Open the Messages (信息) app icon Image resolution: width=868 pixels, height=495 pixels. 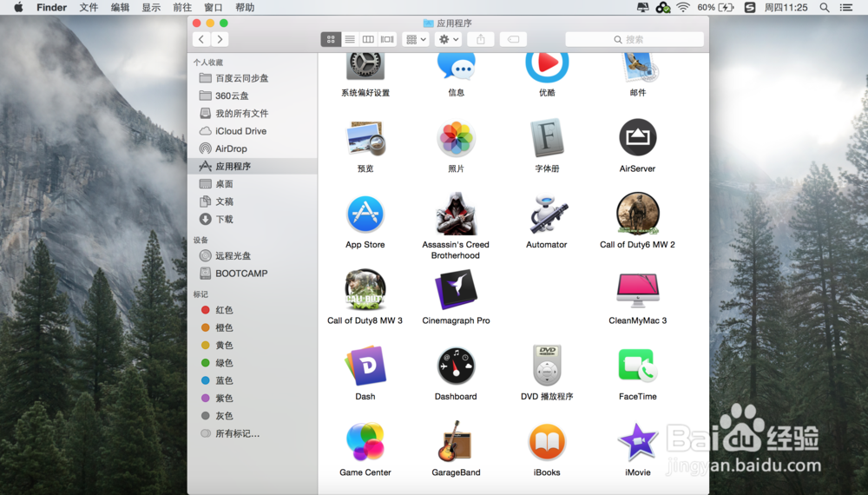pos(457,66)
